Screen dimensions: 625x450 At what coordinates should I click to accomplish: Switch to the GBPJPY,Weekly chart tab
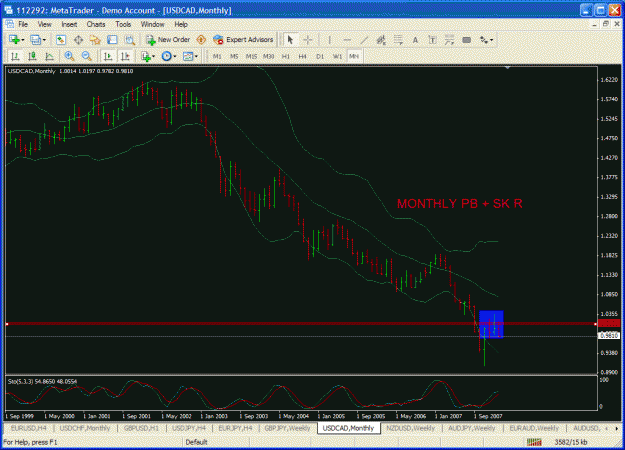click(x=287, y=428)
